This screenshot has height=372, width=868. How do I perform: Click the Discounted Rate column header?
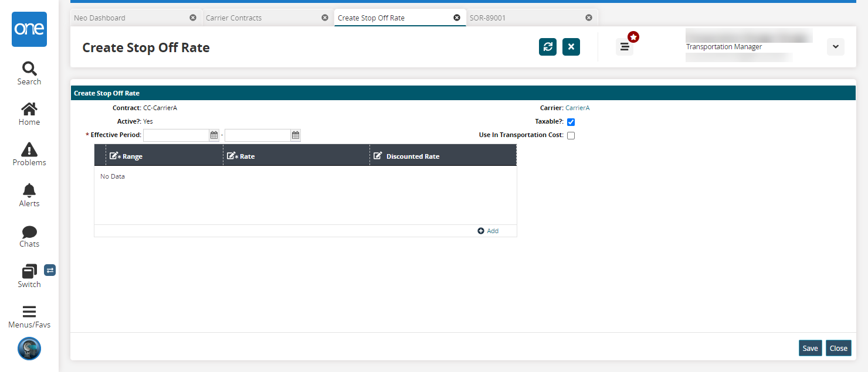[x=443, y=156]
